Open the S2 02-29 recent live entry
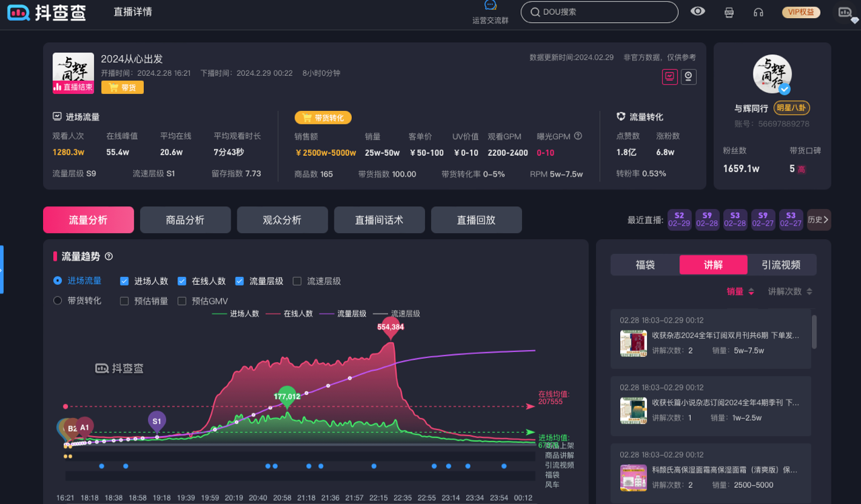The height and width of the screenshot is (504, 861). pos(679,220)
